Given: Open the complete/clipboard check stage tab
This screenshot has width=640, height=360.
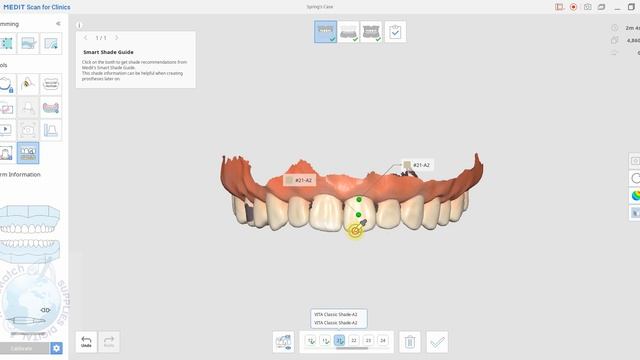Looking at the screenshot, I should tap(395, 32).
